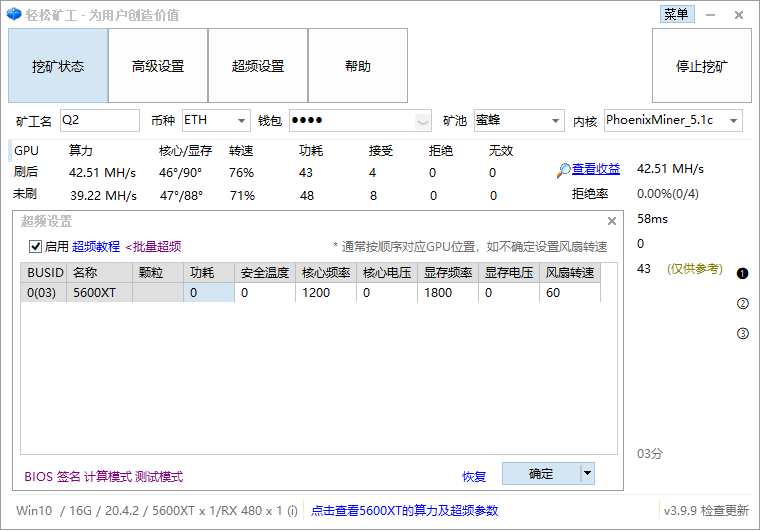Select page indicator circle 3
This screenshot has width=760, height=531.
coord(742,334)
